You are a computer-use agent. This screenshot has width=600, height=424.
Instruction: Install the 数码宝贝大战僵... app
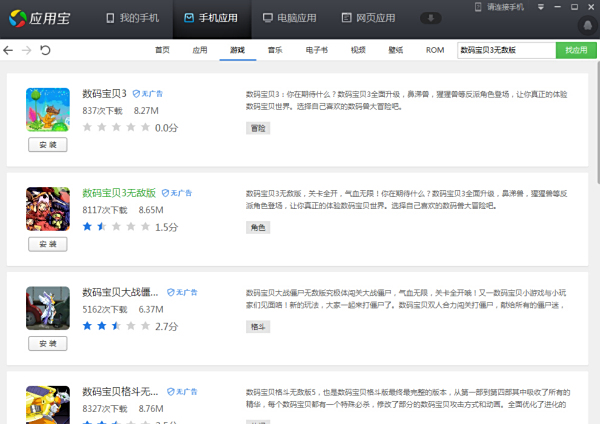pyautogui.click(x=48, y=343)
